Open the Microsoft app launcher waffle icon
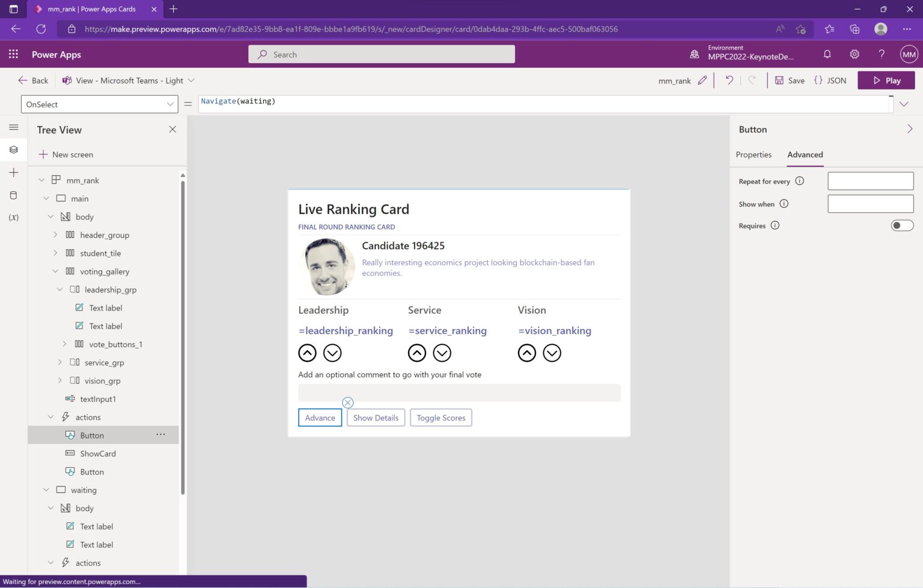Viewport: 923px width, 588px height. coord(13,54)
